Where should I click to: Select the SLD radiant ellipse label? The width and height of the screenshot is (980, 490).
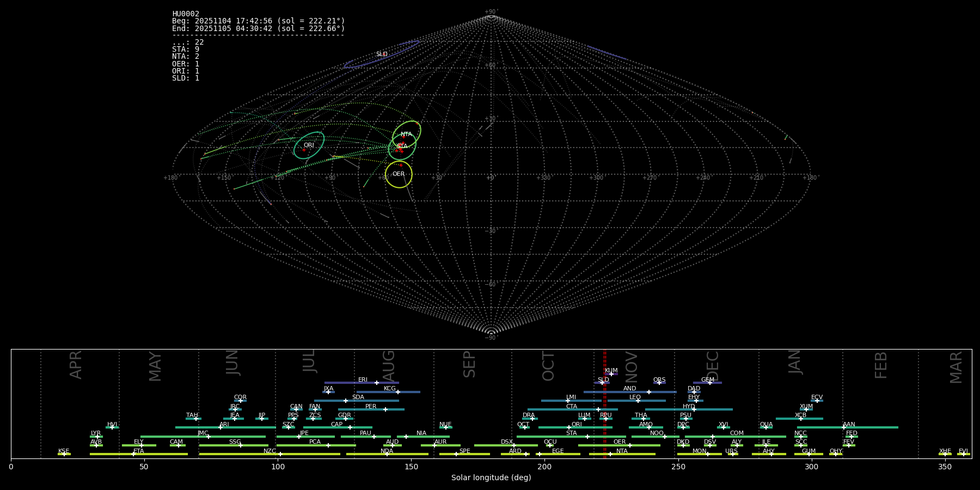point(382,54)
